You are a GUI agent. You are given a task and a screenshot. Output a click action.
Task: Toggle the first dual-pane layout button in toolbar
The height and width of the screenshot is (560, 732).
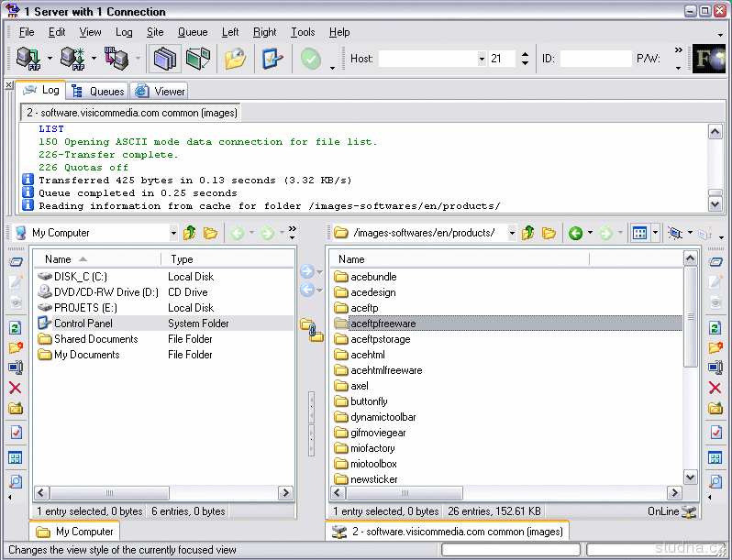[x=164, y=59]
